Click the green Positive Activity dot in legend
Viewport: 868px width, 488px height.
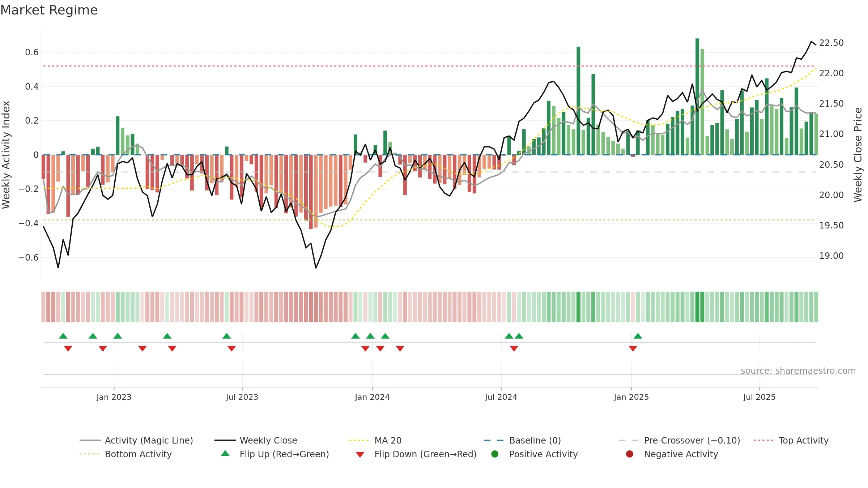tap(495, 454)
